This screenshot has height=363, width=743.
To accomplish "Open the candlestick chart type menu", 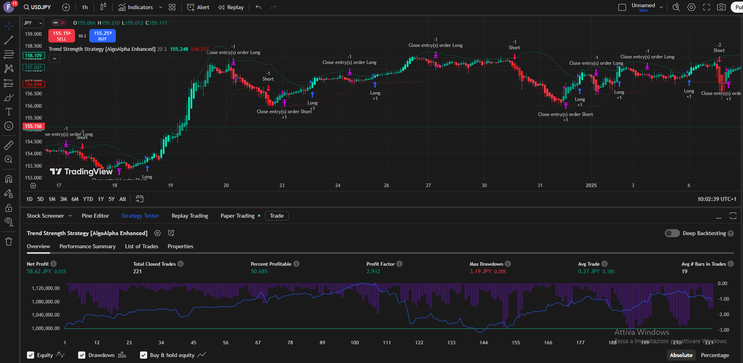I will (x=104, y=7).
